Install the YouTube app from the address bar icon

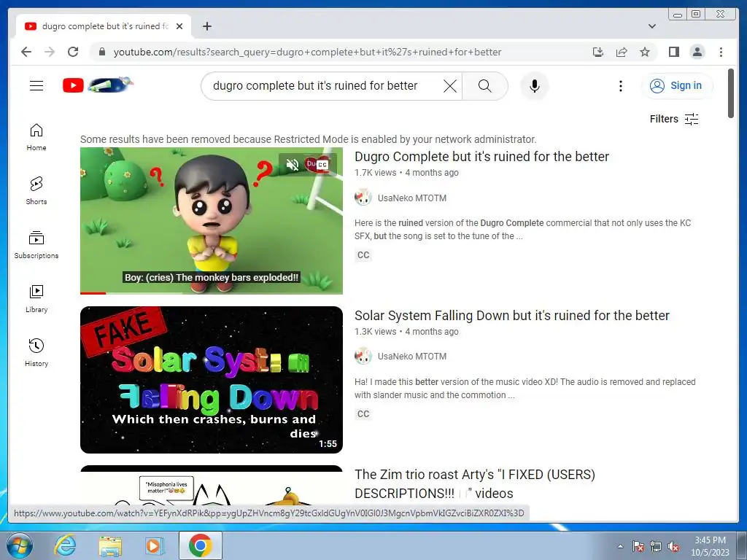(598, 52)
